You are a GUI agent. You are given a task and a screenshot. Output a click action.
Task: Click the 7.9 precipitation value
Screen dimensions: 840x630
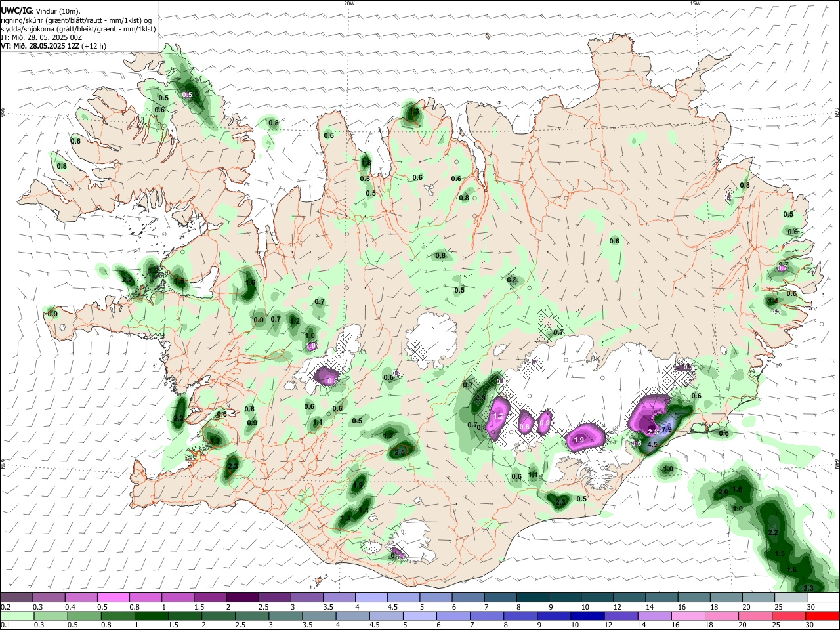click(667, 429)
